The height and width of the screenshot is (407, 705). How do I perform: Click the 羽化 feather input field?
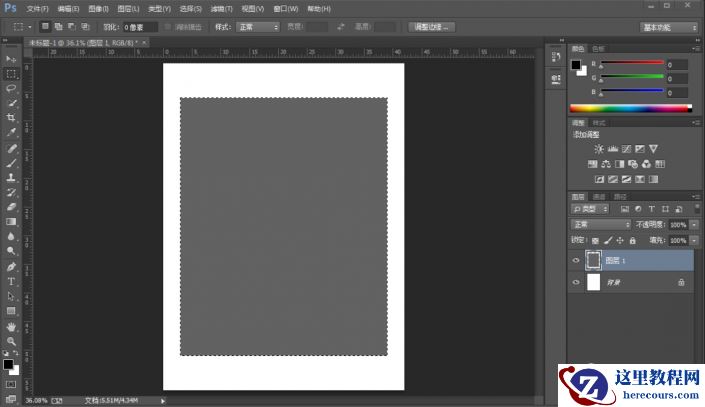pyautogui.click(x=140, y=27)
